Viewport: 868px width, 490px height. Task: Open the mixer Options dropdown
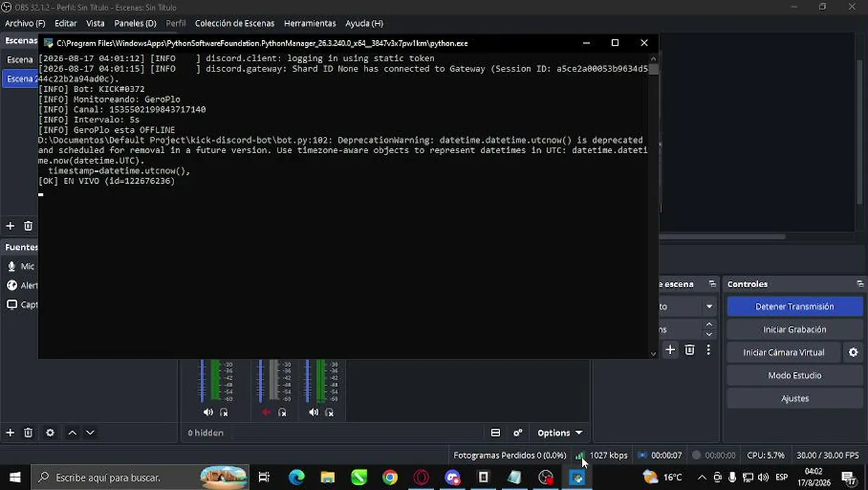(560, 432)
